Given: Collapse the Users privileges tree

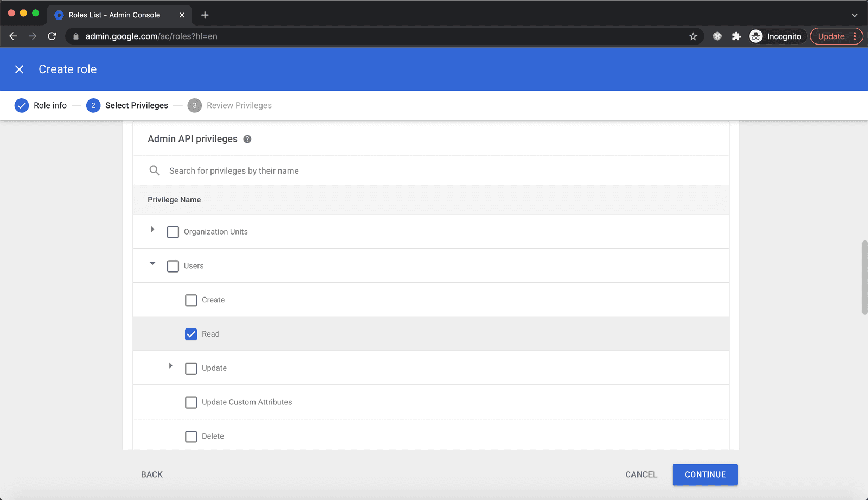Looking at the screenshot, I should point(152,264).
